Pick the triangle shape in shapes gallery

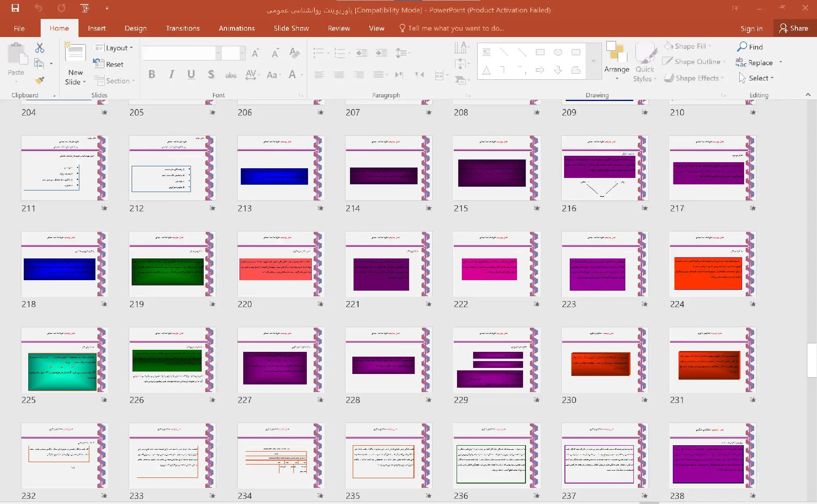tap(486, 70)
